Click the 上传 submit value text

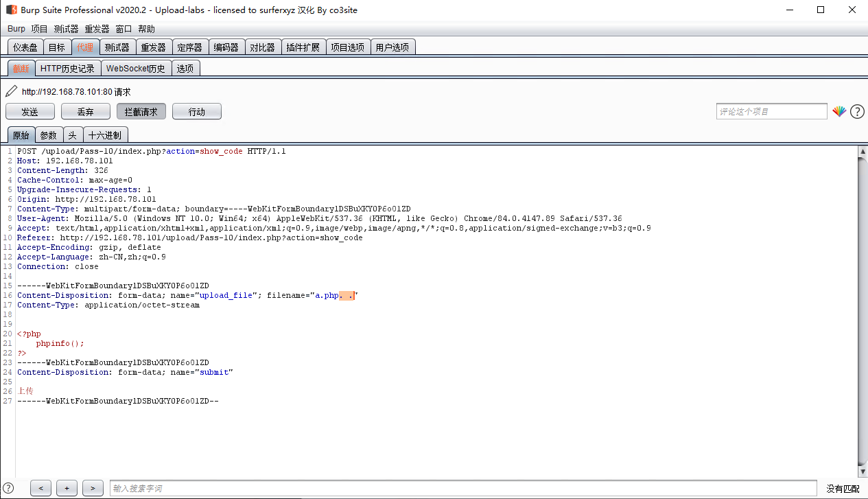[x=25, y=391]
